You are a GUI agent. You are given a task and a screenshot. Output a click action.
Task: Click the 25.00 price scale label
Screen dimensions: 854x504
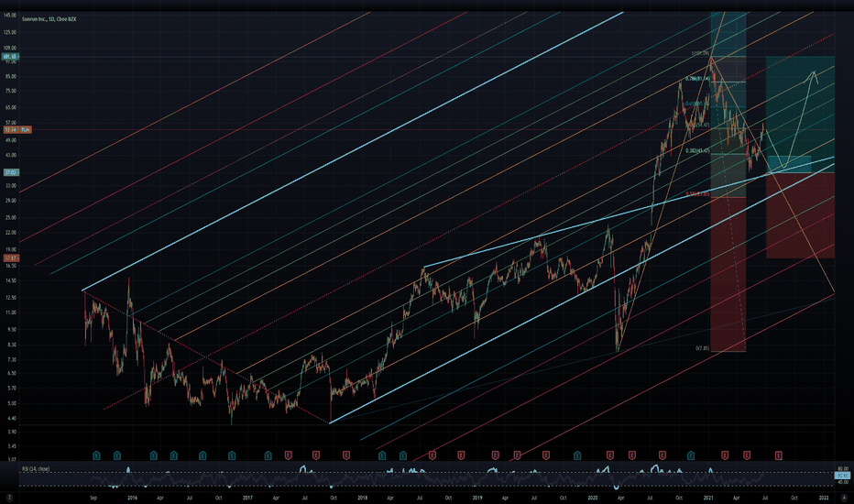pyautogui.click(x=10, y=217)
